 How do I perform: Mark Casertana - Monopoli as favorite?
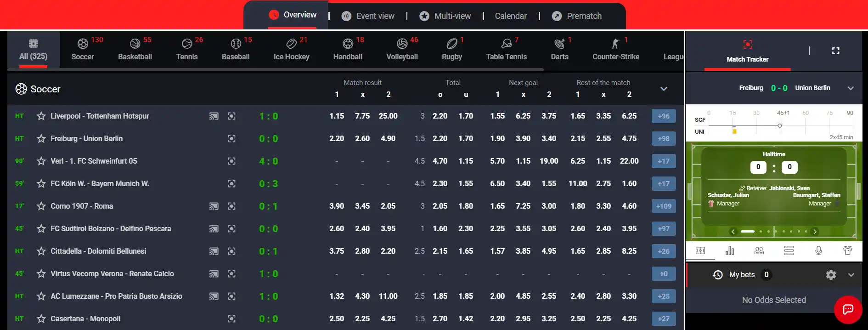41,319
